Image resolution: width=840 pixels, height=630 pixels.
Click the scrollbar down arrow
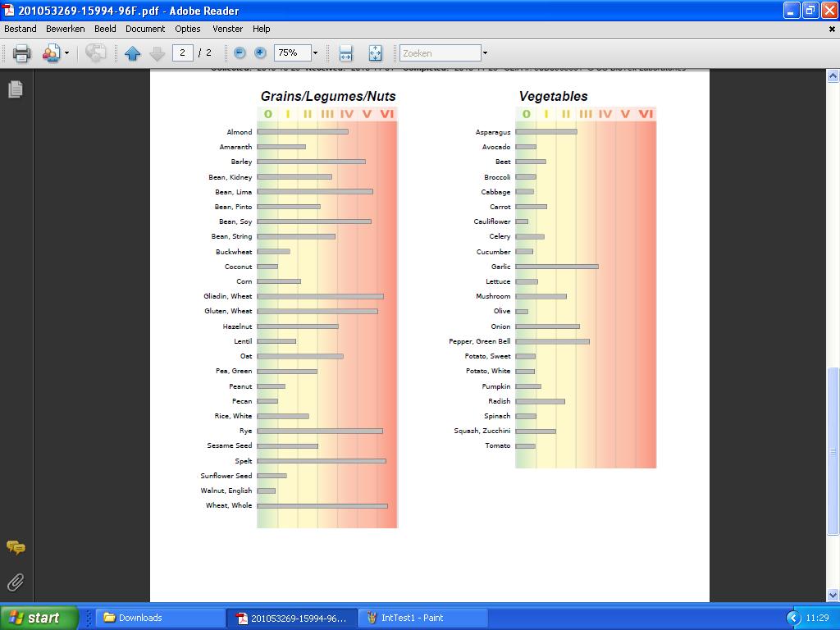(x=833, y=595)
